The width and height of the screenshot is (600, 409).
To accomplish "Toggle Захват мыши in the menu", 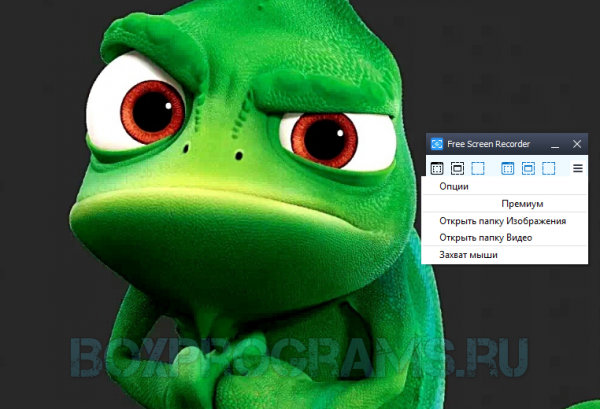I will coord(505,255).
